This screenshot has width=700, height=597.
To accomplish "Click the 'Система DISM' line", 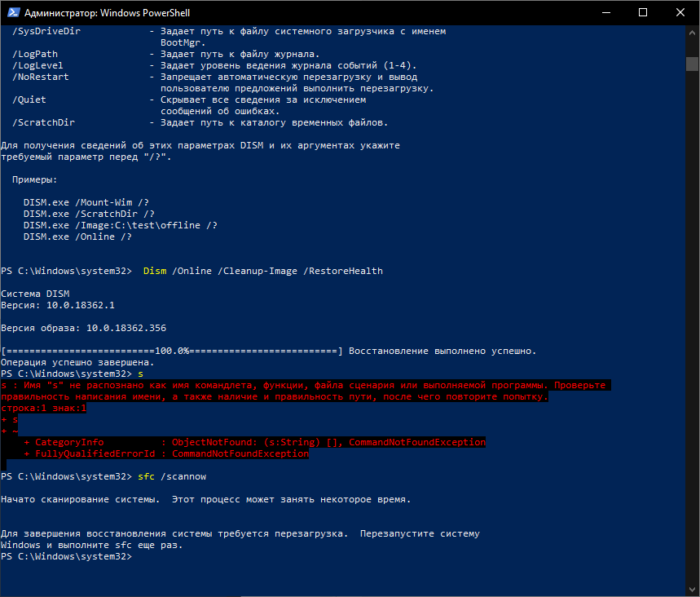I will click(x=35, y=294).
